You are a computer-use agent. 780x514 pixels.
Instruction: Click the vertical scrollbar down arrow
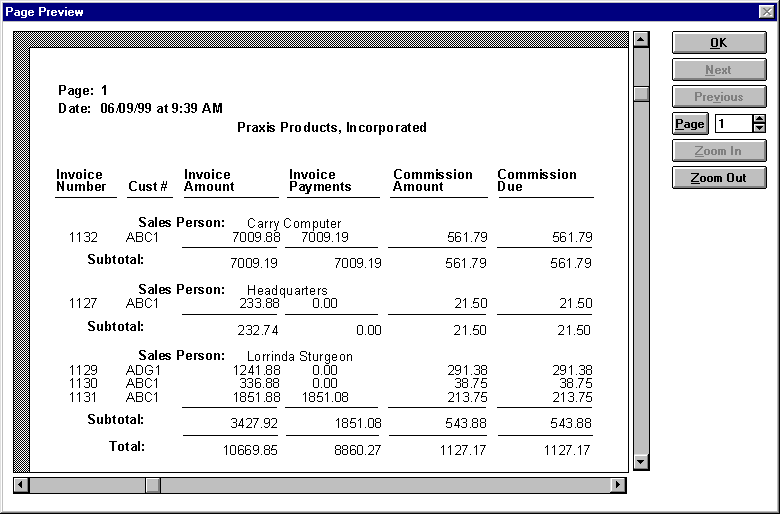(x=641, y=462)
